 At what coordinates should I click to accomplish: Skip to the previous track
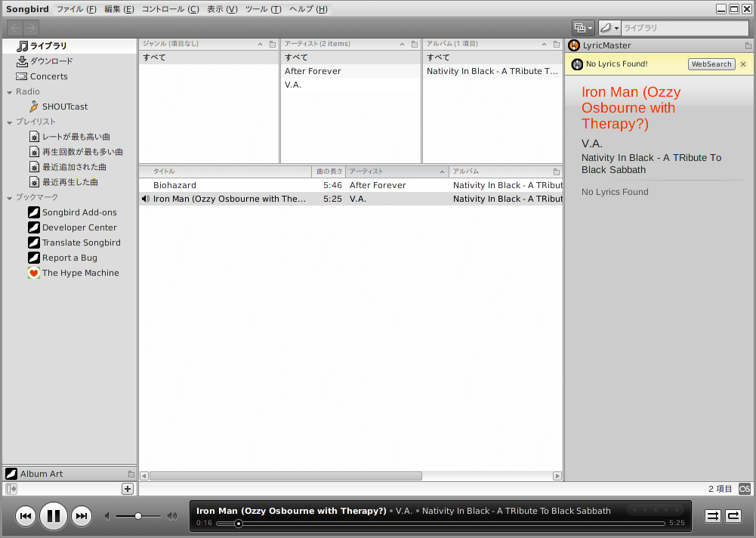coord(26,516)
